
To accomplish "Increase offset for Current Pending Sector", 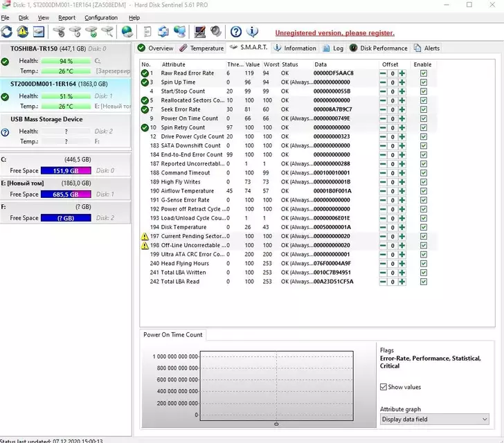I will pos(402,237).
